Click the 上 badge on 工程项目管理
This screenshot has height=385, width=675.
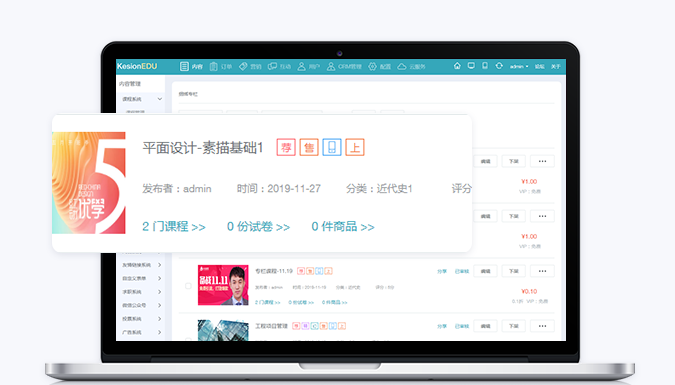(x=342, y=326)
